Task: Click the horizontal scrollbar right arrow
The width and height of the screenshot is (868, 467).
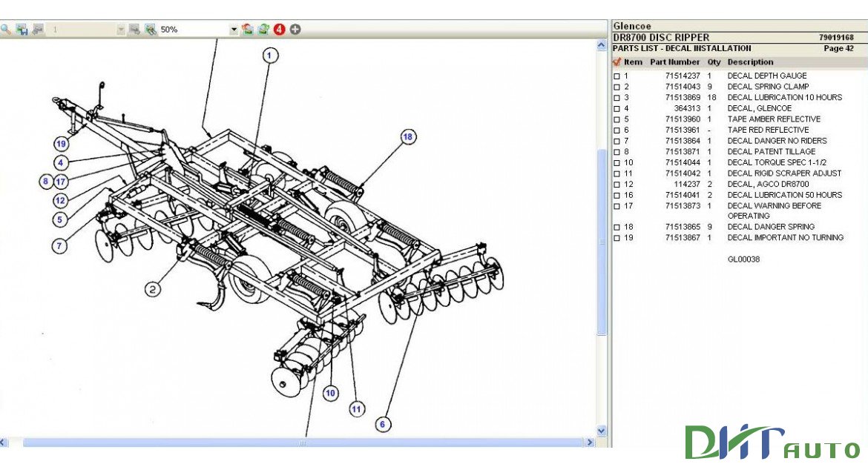Action: [x=590, y=442]
